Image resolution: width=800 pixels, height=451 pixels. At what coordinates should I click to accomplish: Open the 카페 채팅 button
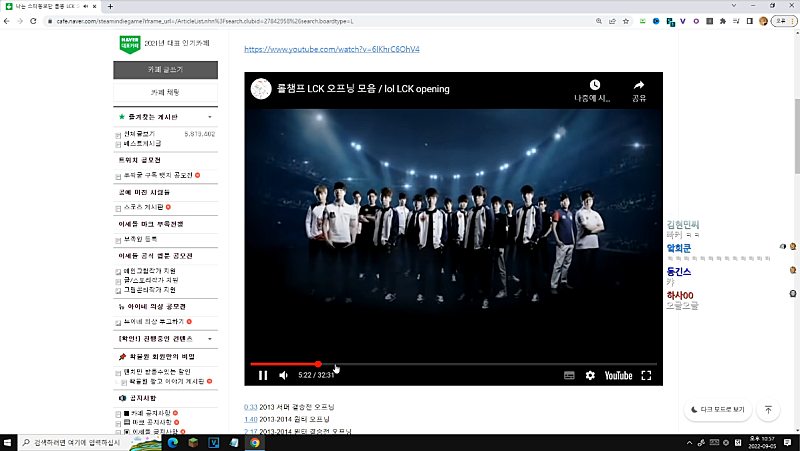(165, 92)
